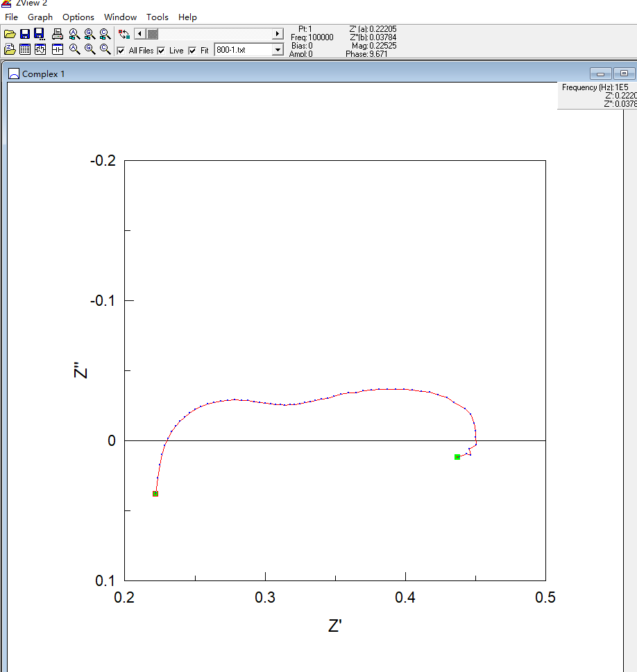Open the data table grid icon
Screen dimensions: 637x672
(25, 49)
